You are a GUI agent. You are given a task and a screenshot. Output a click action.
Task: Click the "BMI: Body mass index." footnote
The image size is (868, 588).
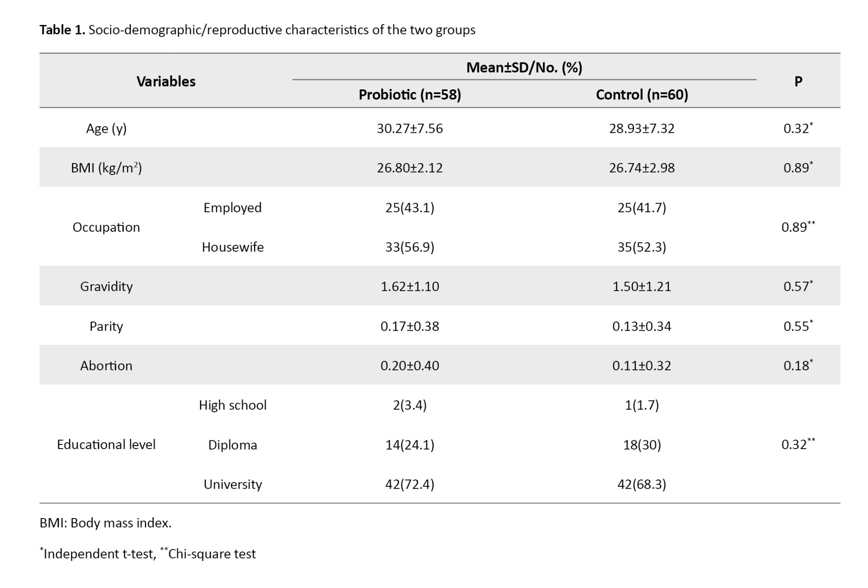click(x=105, y=523)
